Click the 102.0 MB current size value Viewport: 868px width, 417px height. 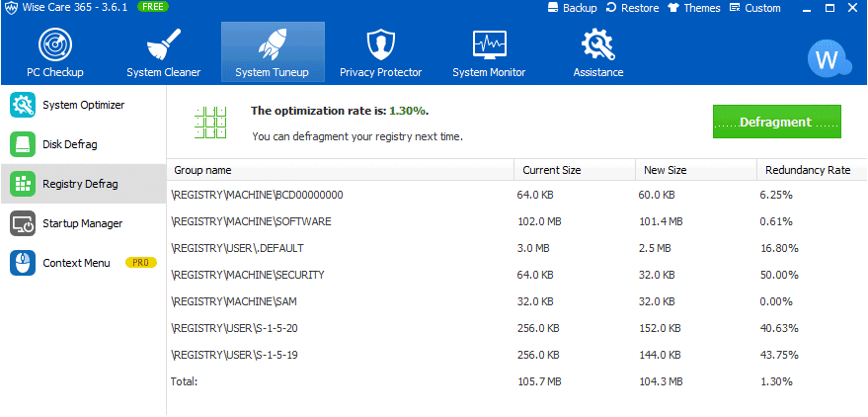pos(539,221)
